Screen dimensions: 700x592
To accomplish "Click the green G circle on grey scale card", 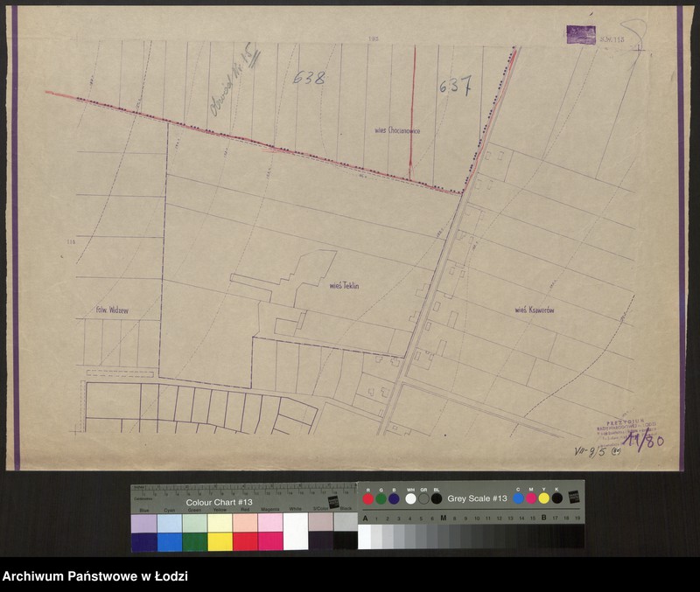I will pyautogui.click(x=381, y=498).
